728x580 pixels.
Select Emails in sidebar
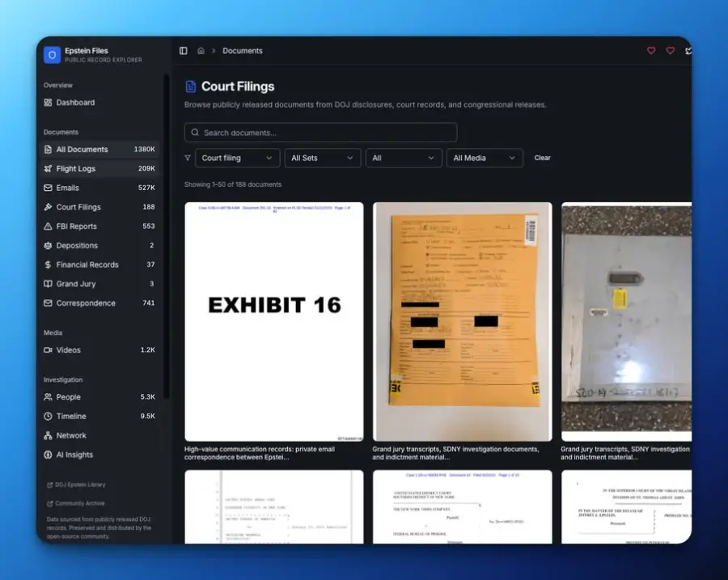point(99,188)
